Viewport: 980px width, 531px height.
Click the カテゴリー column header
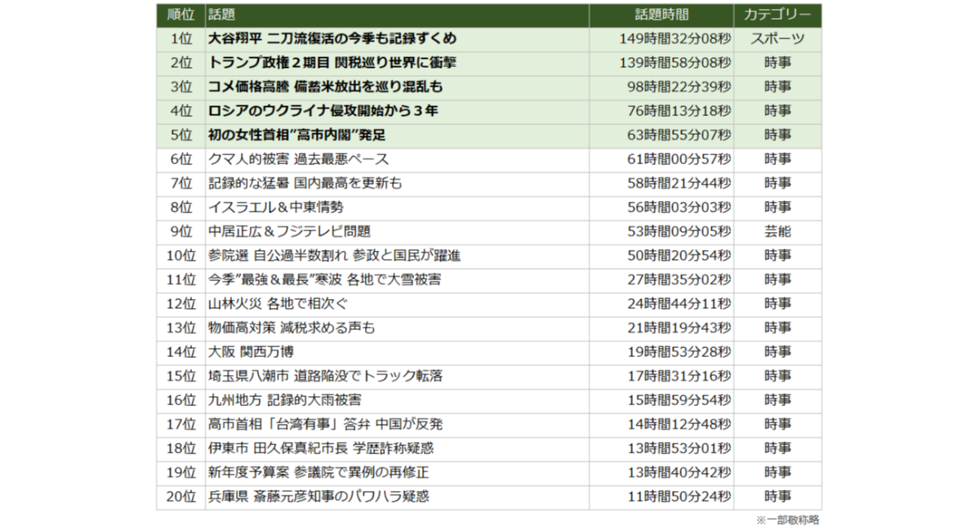777,15
